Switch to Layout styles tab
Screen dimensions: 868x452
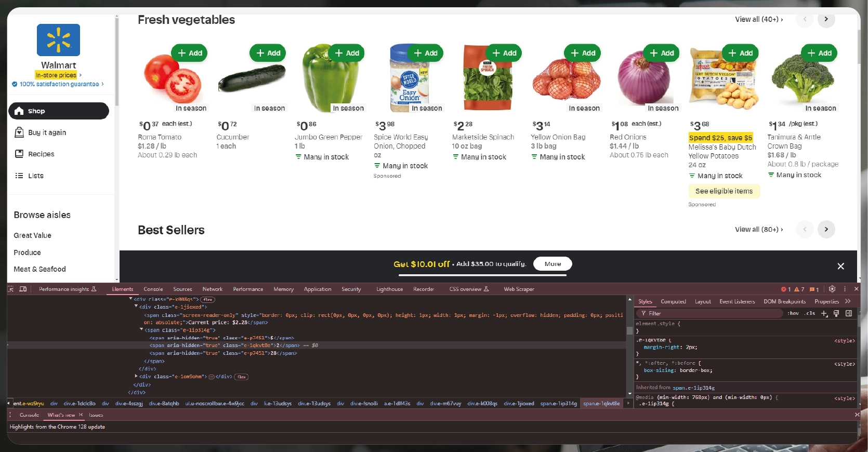pyautogui.click(x=703, y=301)
